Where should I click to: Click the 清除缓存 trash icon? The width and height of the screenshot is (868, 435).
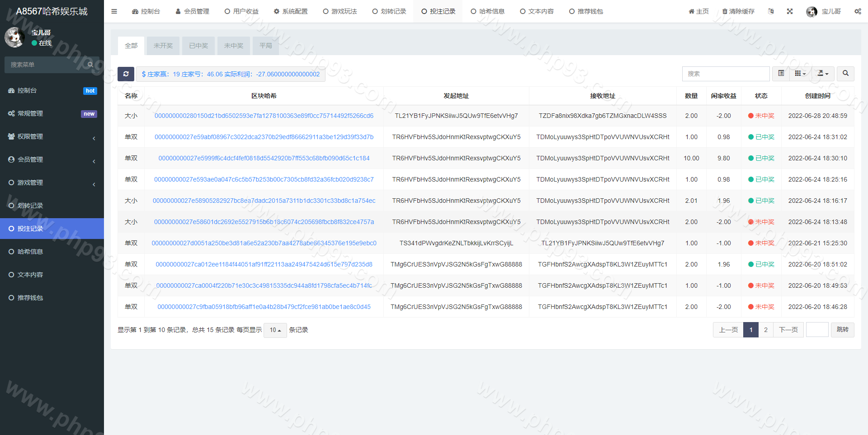tap(725, 11)
